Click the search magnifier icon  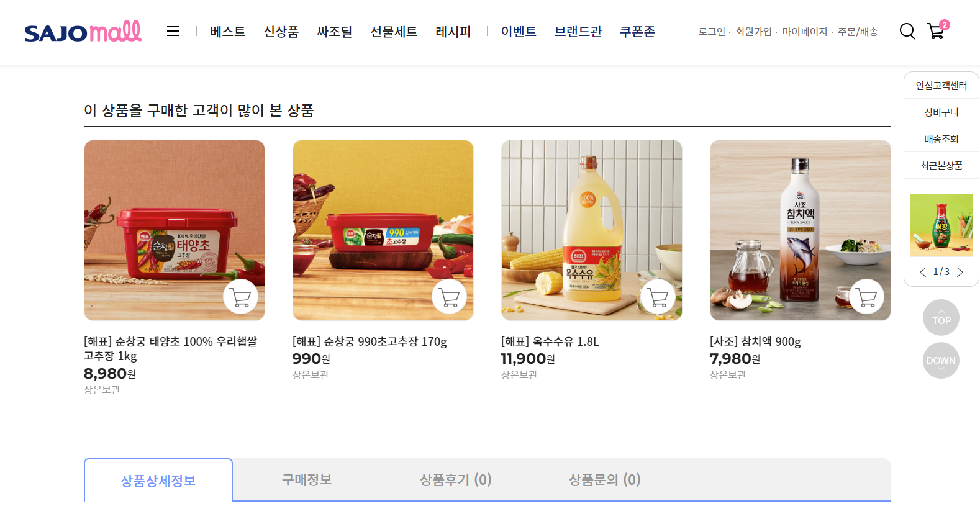click(x=907, y=31)
